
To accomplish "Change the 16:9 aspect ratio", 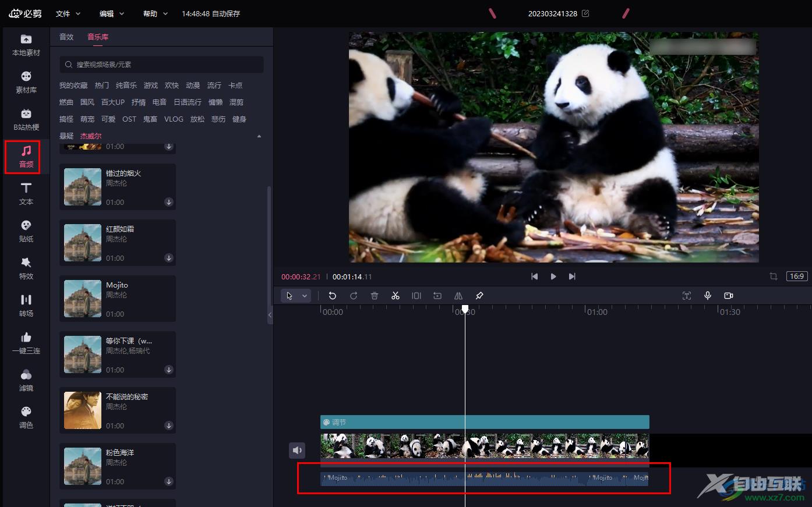I will (x=797, y=276).
